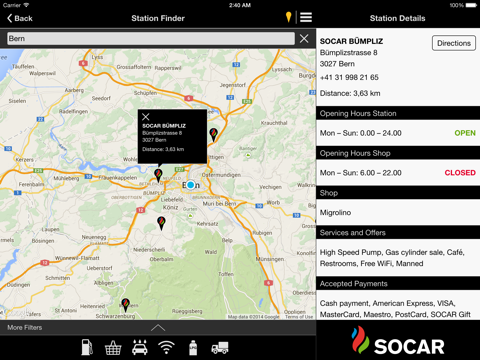Select the station pin near Schwarzenburg

(x=125, y=305)
